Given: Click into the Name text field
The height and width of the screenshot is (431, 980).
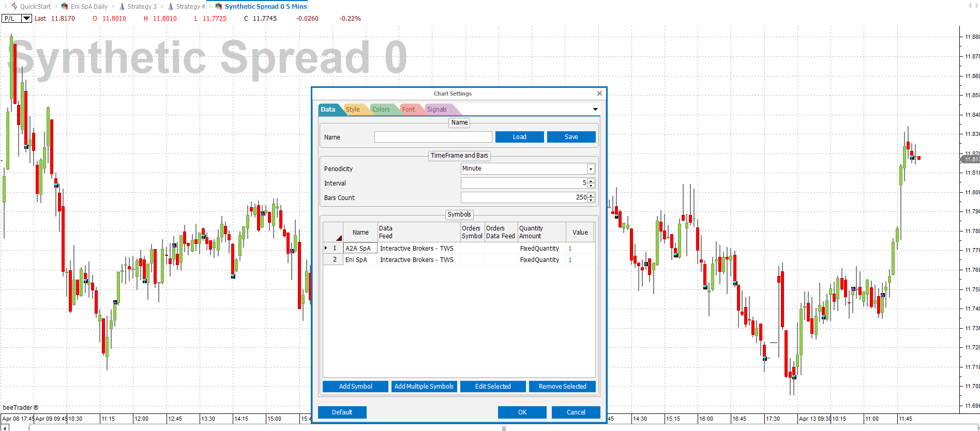Looking at the screenshot, I should point(433,137).
